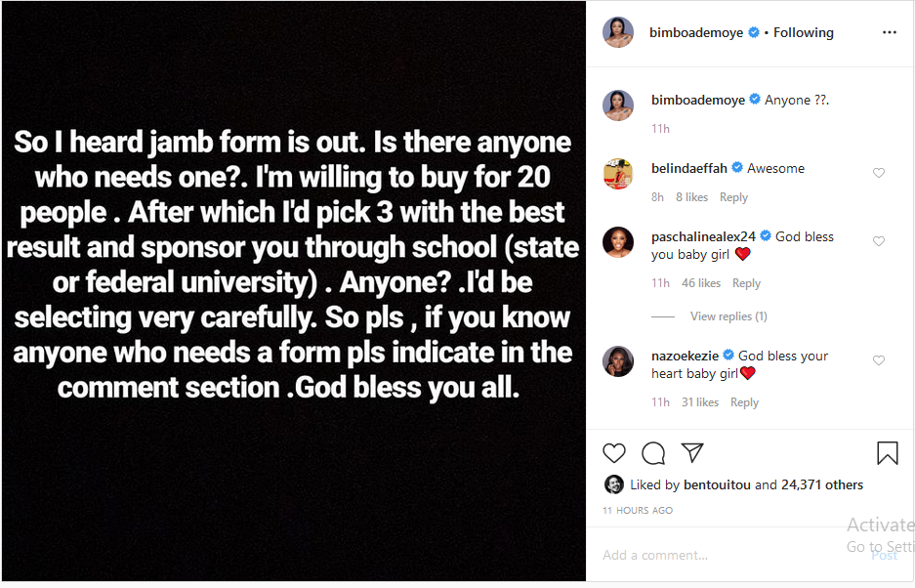Open the three-dot more options menu
915x588 pixels.
pos(889,32)
